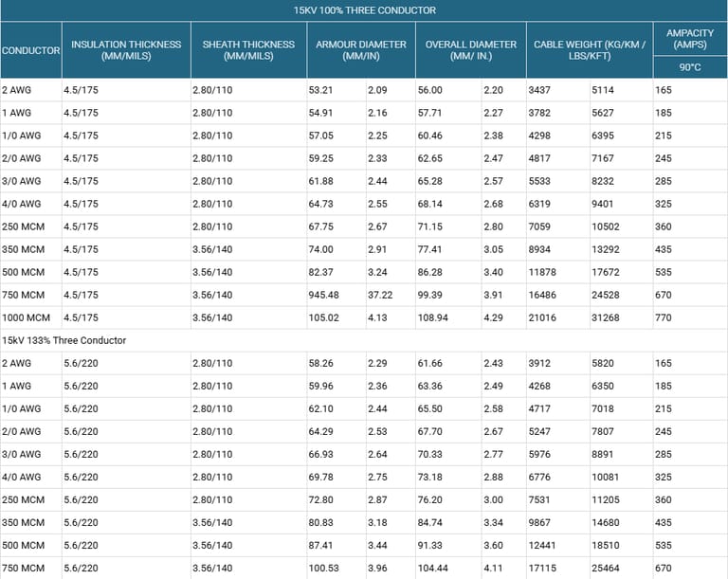Select the Ampacity (Amps) column header
Image resolution: width=728 pixels, height=579 pixels.
click(689, 39)
